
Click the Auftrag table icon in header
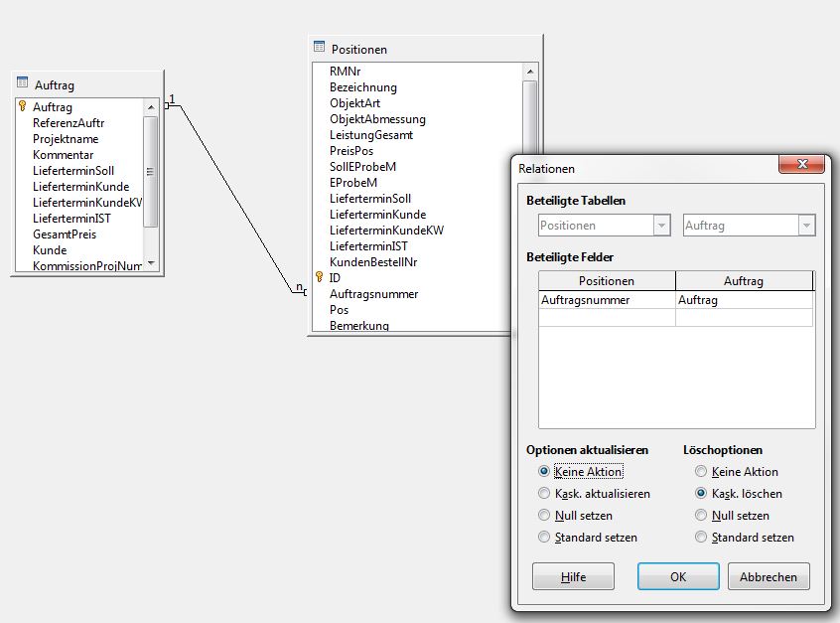pyautogui.click(x=22, y=84)
